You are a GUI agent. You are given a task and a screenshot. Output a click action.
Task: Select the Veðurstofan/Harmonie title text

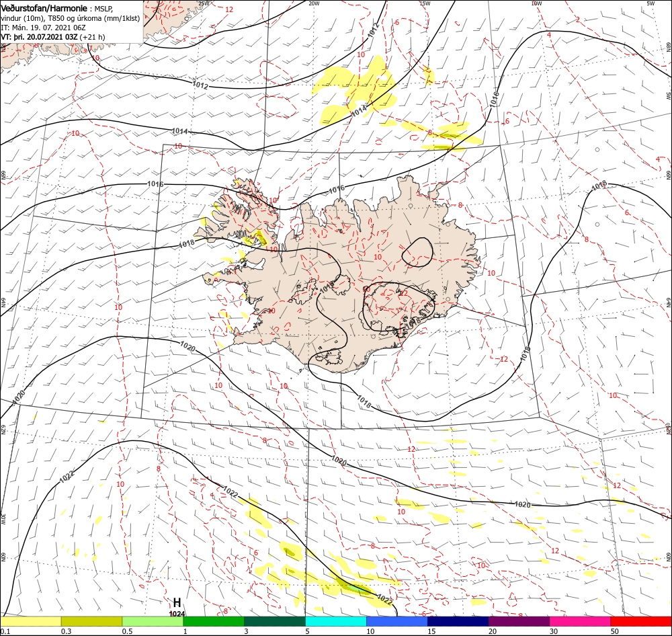coord(44,8)
